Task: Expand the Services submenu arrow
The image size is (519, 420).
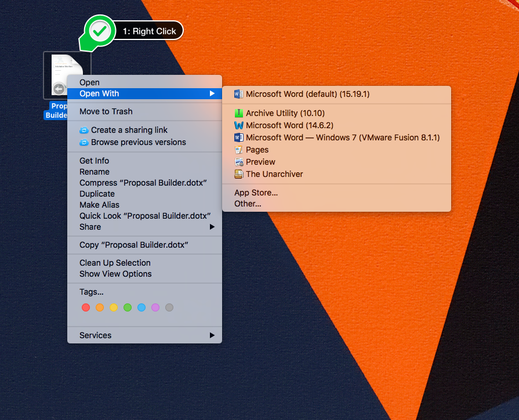Action: click(x=212, y=335)
